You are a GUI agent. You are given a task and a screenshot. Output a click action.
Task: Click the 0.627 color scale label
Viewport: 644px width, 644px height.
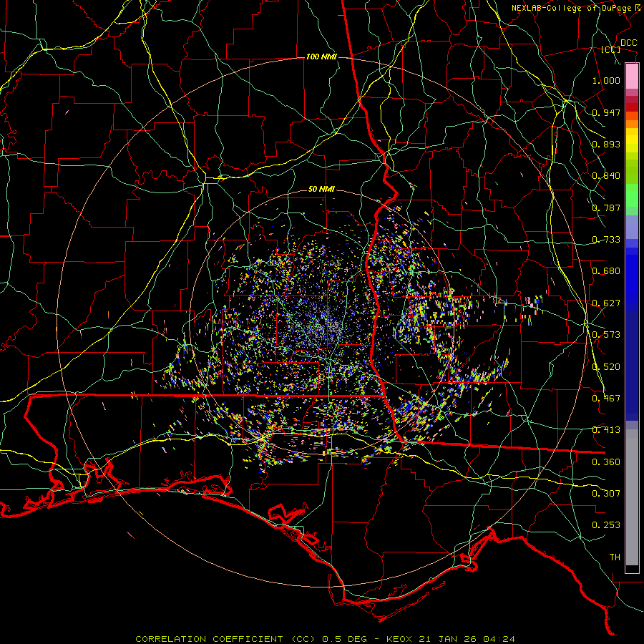click(x=606, y=303)
